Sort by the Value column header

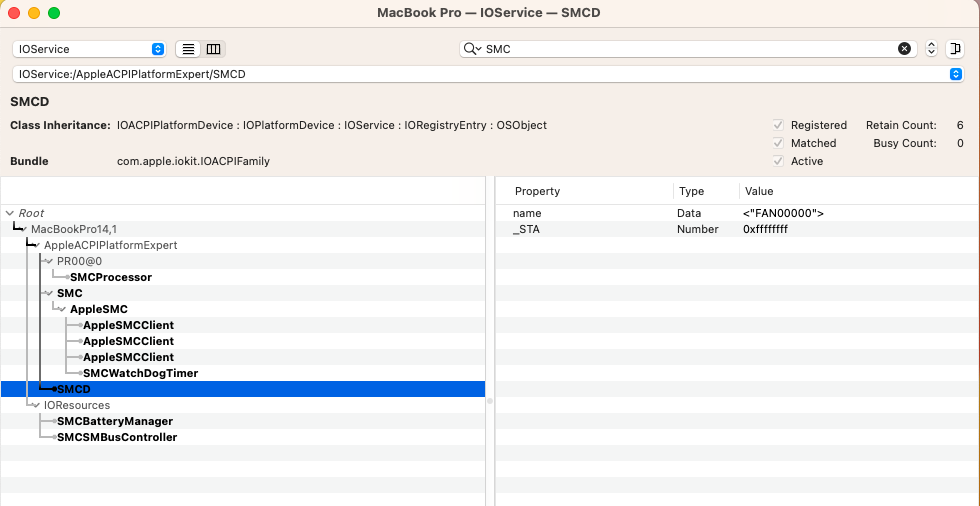pyautogui.click(x=759, y=191)
